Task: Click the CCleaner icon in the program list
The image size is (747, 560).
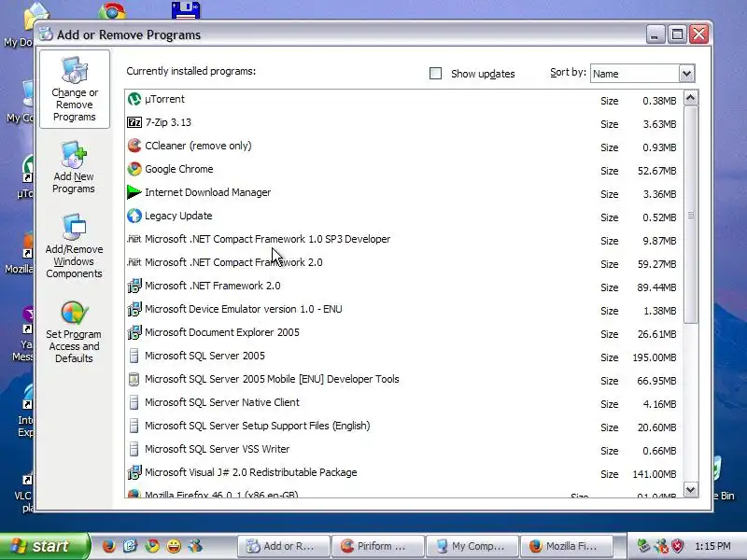Action: (134, 146)
